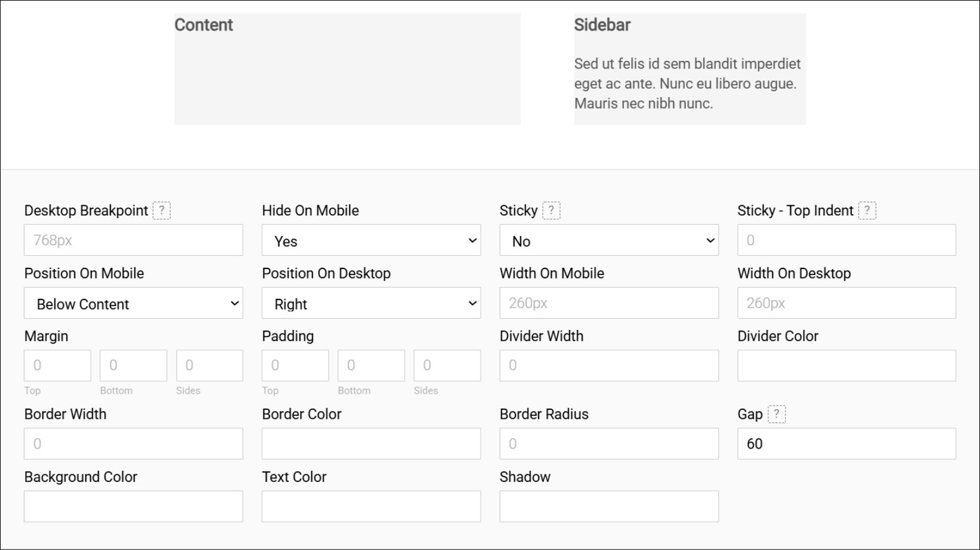The height and width of the screenshot is (550, 980).
Task: Click the Background Color field
Action: [133, 506]
